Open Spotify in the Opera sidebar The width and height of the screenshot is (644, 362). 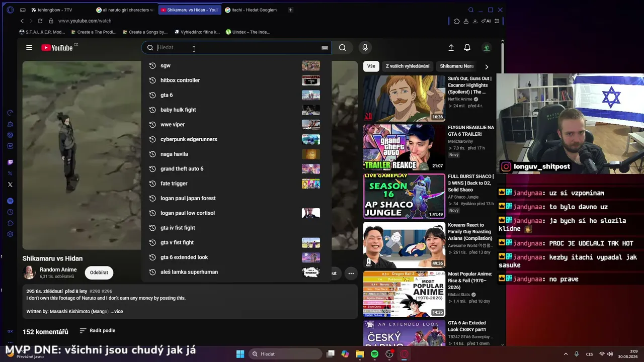coord(10,201)
